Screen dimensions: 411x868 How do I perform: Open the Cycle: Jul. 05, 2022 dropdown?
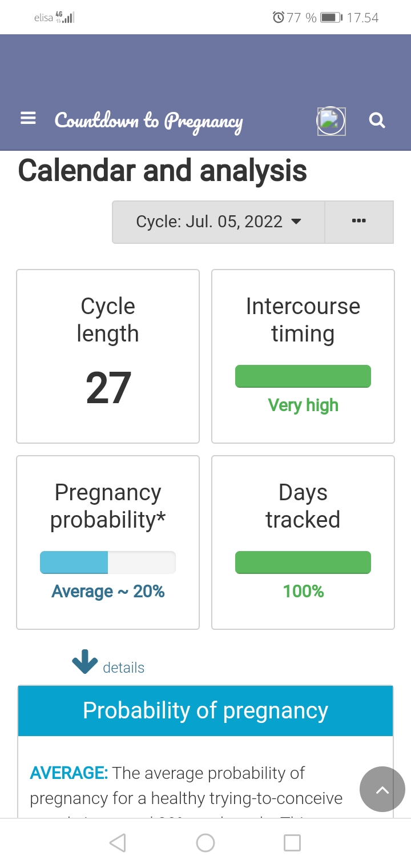pos(219,222)
